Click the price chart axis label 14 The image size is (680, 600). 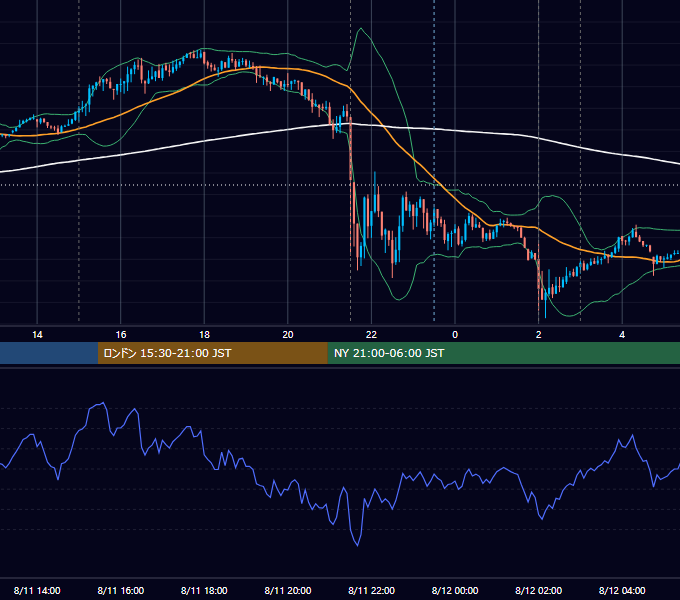37,335
